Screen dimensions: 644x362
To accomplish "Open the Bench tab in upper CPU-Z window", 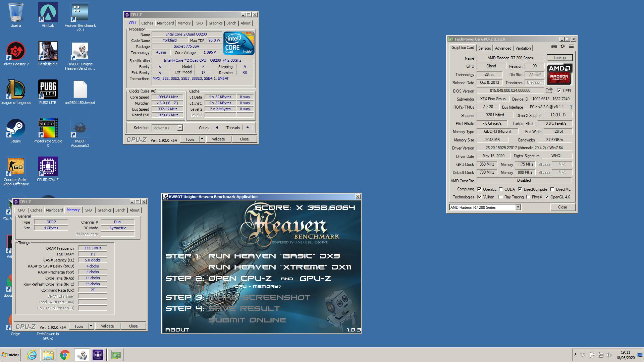I will 231,23.
